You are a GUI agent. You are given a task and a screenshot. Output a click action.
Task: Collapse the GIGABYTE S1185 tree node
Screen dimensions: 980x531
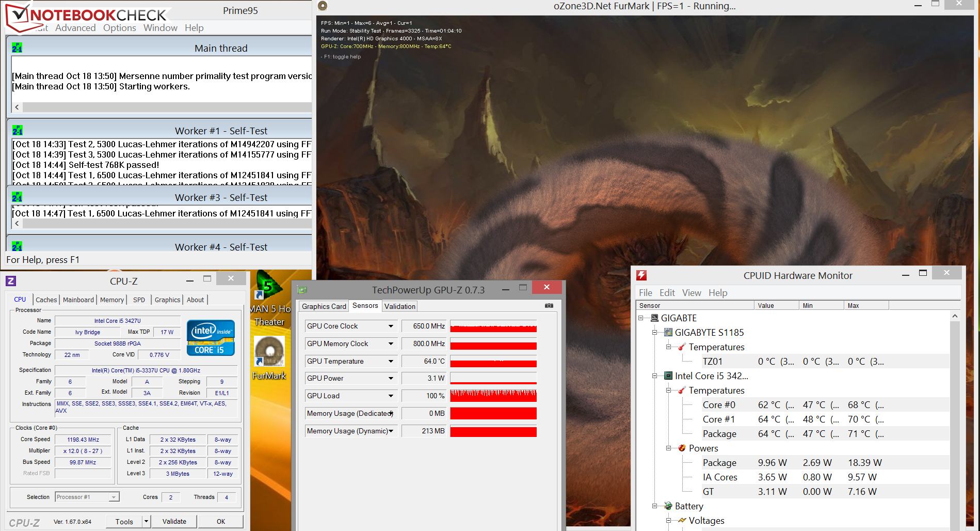coord(654,333)
